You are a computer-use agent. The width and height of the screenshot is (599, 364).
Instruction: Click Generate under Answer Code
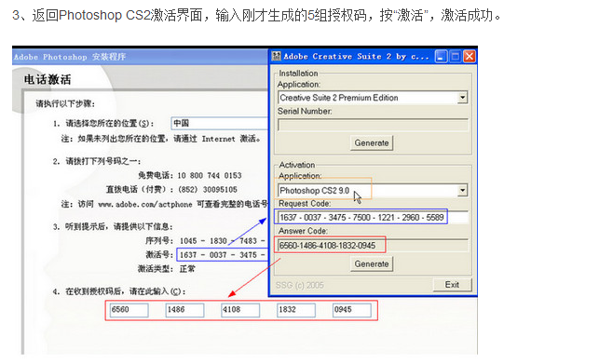[x=372, y=264]
